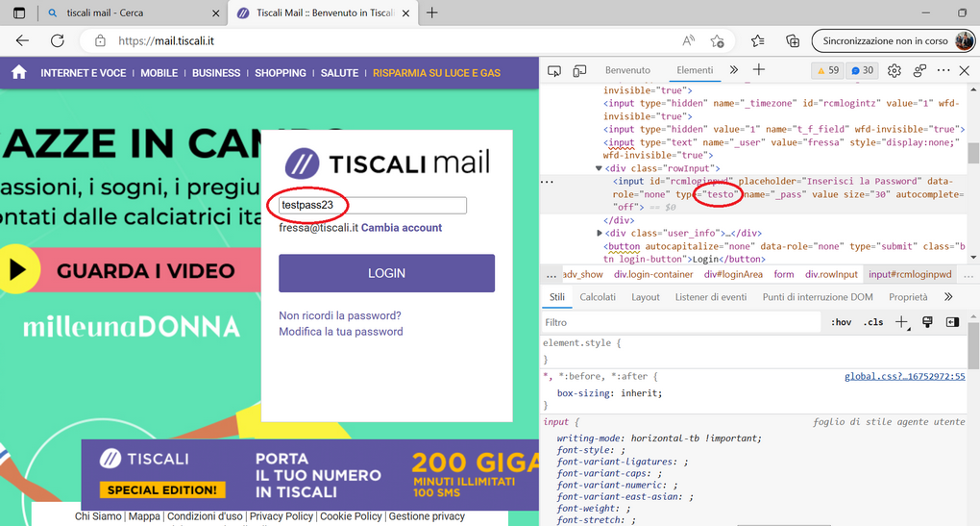
Task: Select form in the breadcrumb
Action: click(784, 275)
